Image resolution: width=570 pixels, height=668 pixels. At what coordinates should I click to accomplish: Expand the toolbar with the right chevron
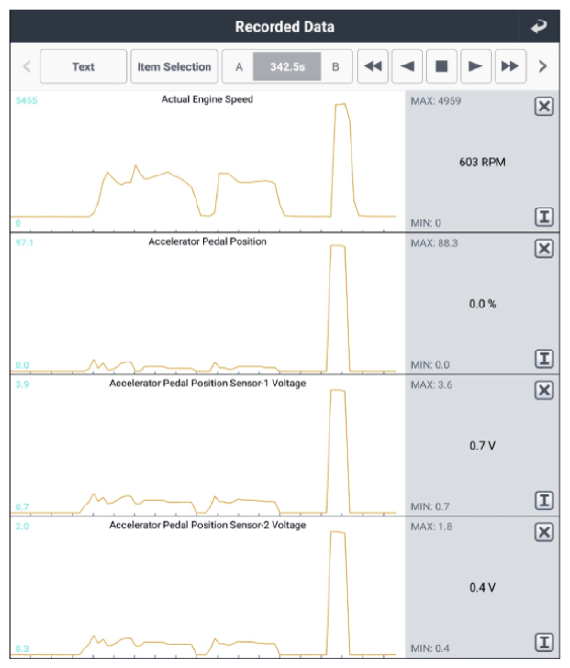(543, 66)
